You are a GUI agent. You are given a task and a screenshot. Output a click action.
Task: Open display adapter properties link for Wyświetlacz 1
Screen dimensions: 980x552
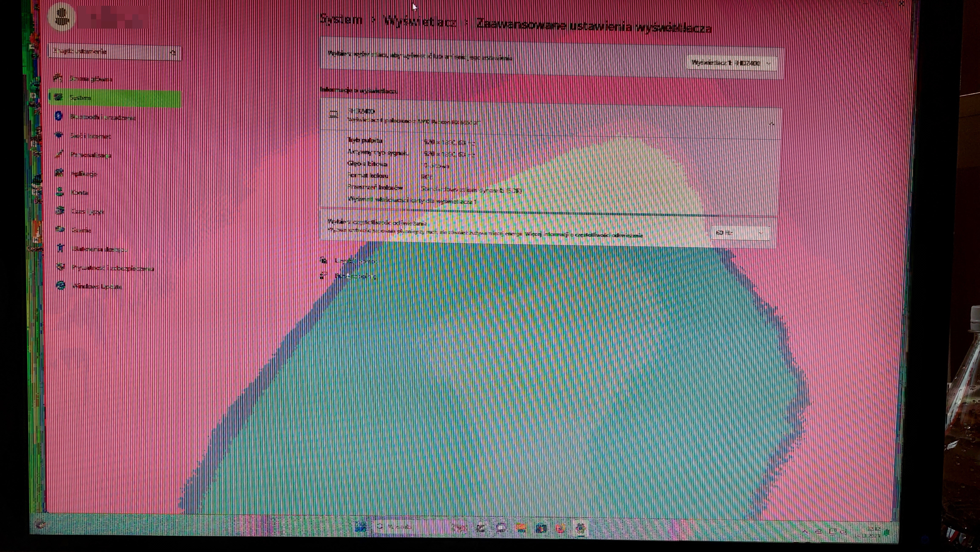(x=412, y=201)
